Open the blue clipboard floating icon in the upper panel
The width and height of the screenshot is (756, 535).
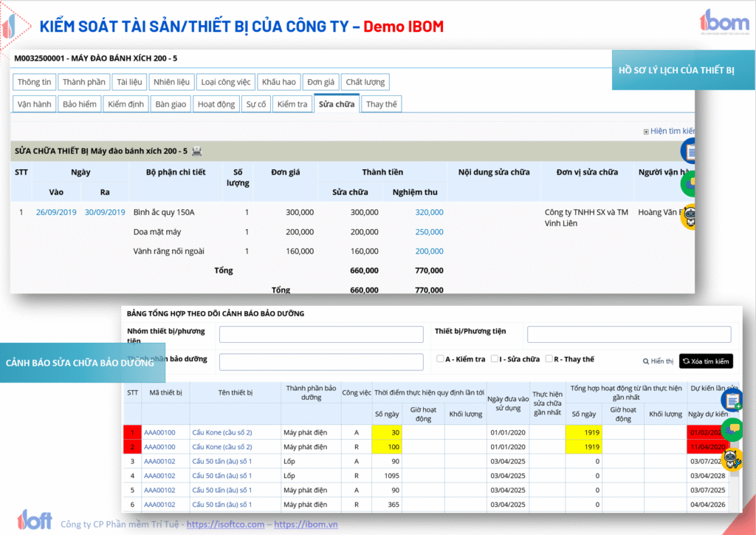(x=690, y=151)
